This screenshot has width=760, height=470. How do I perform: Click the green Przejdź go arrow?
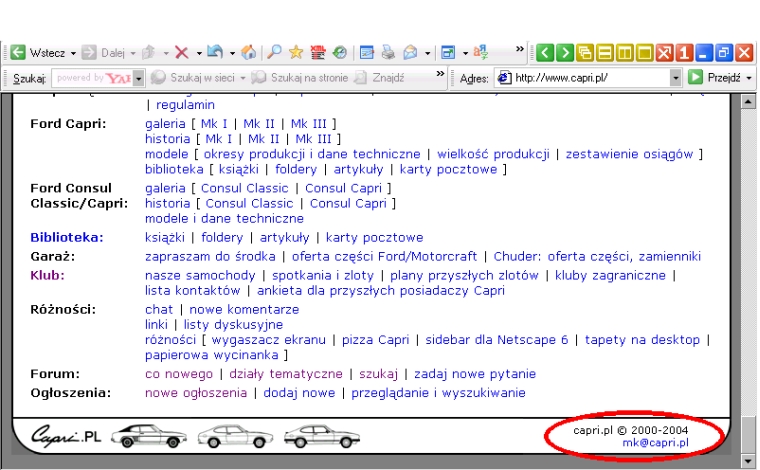[696, 77]
